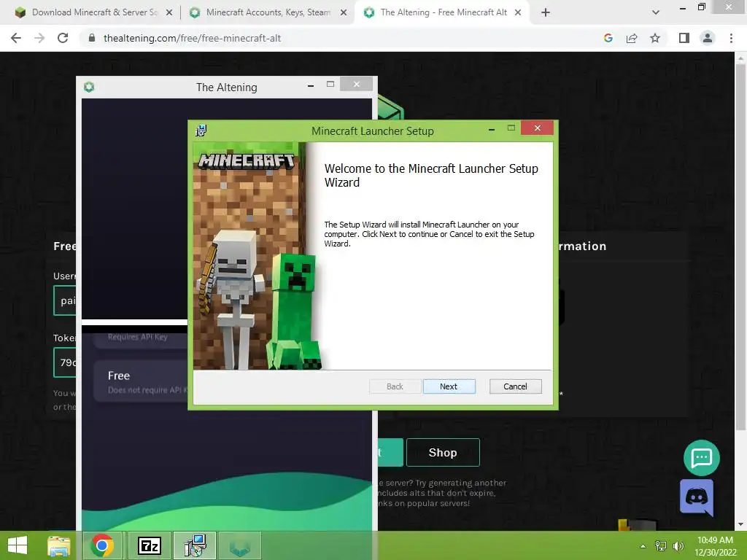Open File Explorer from taskbar

pos(59,545)
